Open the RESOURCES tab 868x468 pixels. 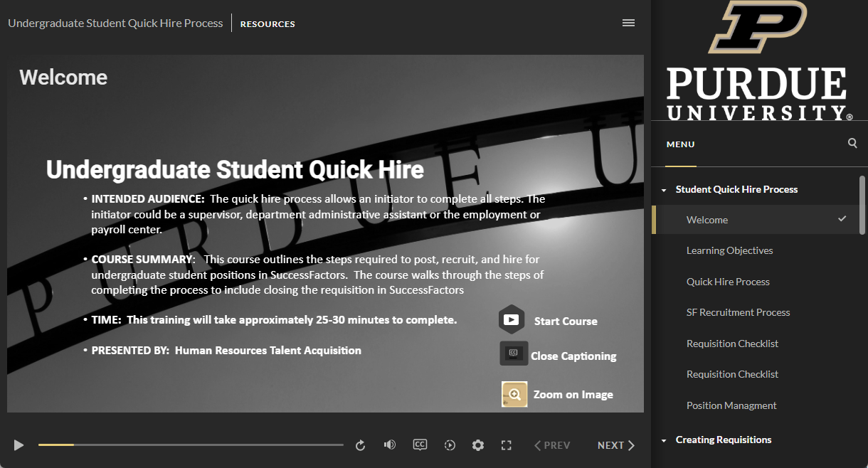coord(267,23)
